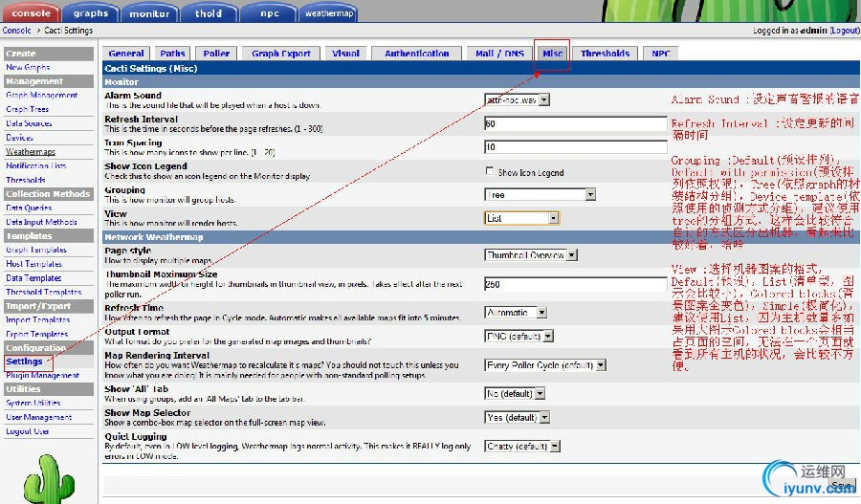Open Settings in the sidebar

pos(24,362)
